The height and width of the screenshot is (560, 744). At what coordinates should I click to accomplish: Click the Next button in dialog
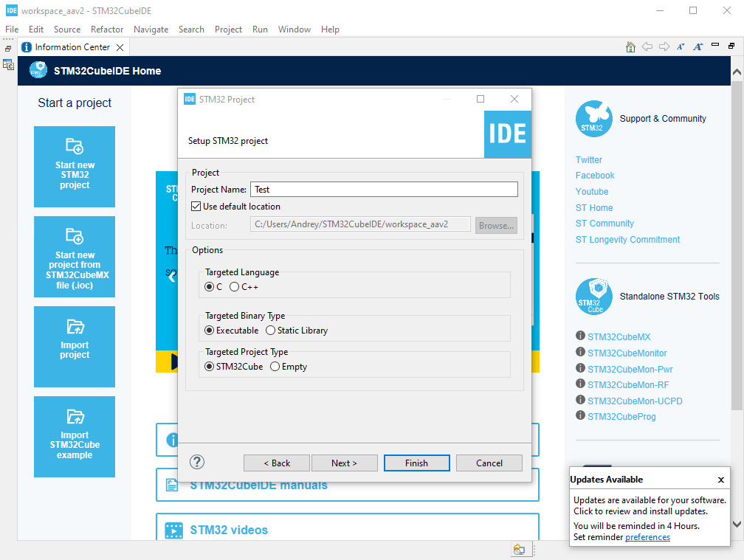click(x=345, y=463)
